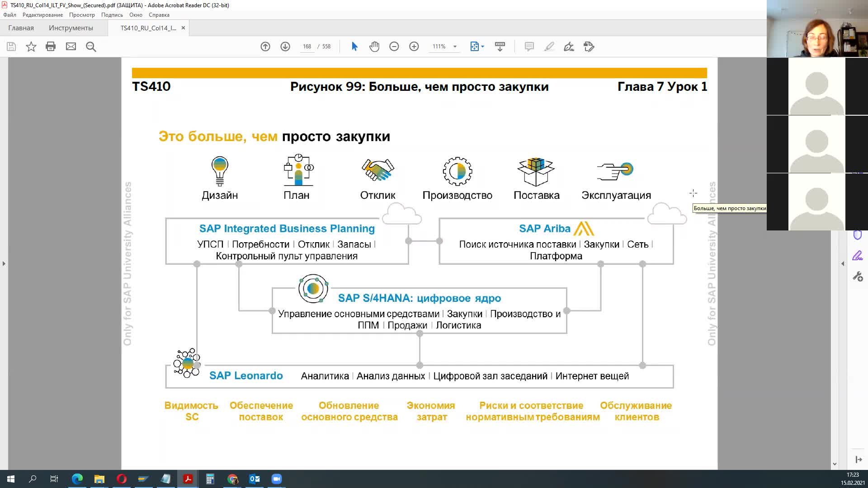Switch to Adobe Acrobat taskbar icon
The image size is (868, 488).
(188, 479)
